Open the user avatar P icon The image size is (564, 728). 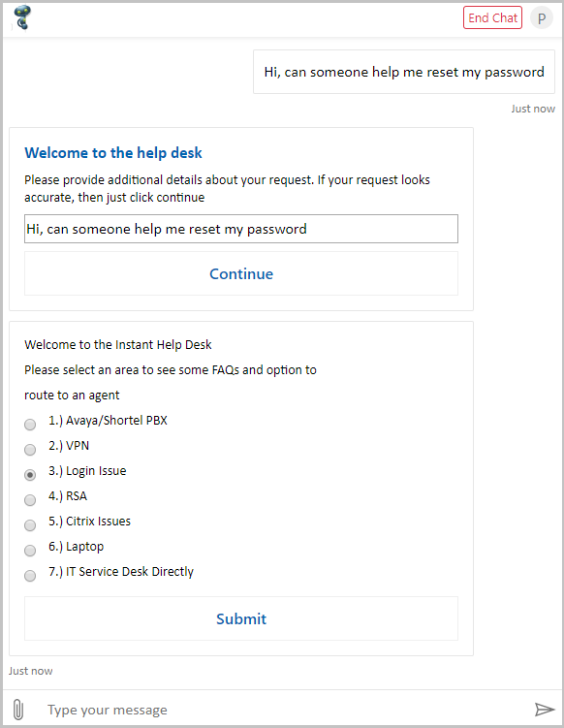pos(542,18)
